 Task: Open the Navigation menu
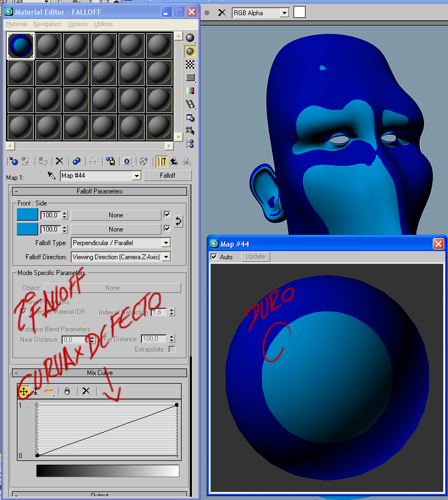pos(47,24)
